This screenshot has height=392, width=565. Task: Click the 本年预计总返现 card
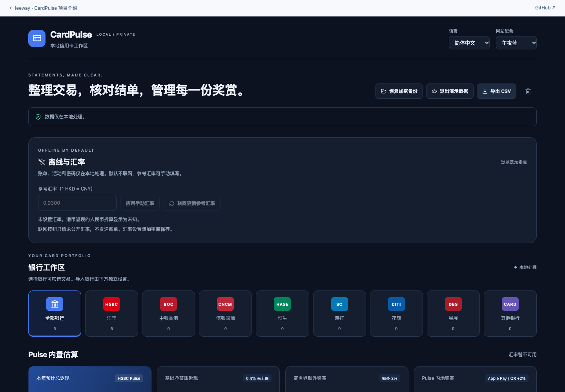[90, 379]
